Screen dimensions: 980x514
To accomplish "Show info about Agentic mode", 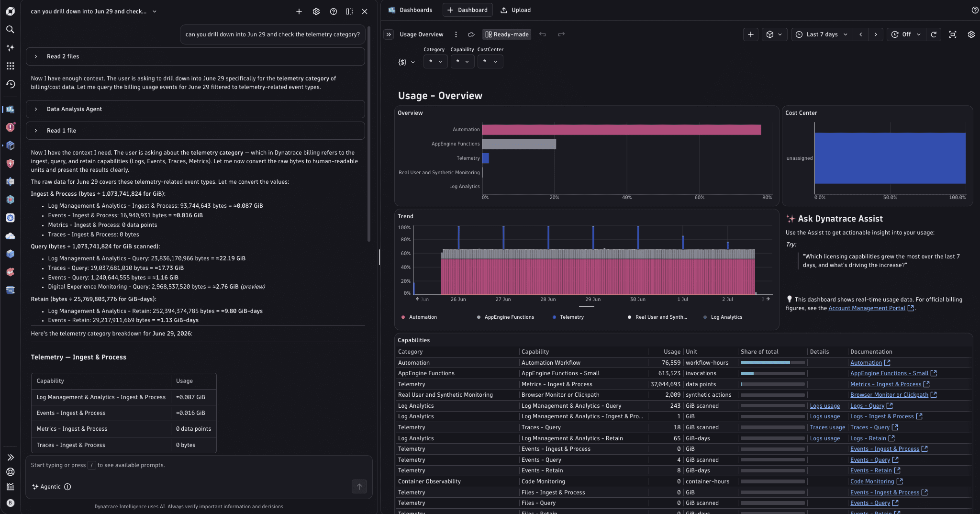I will click(67, 487).
